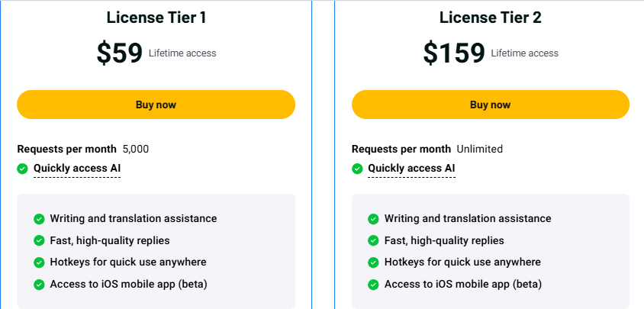Click the $59 lifetime price
The image size is (644, 309).
click(120, 53)
